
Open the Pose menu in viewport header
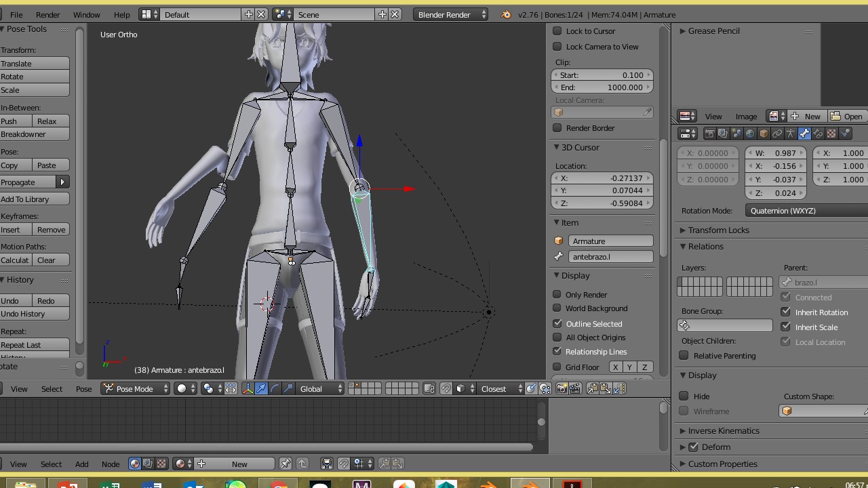click(83, 388)
